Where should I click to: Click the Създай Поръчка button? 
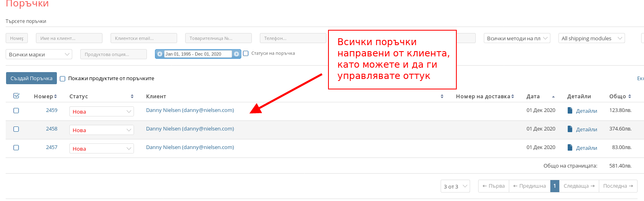click(31, 79)
